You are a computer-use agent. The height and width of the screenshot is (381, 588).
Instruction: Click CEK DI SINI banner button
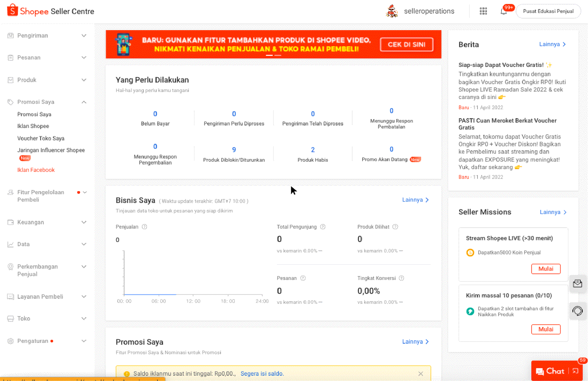click(407, 44)
